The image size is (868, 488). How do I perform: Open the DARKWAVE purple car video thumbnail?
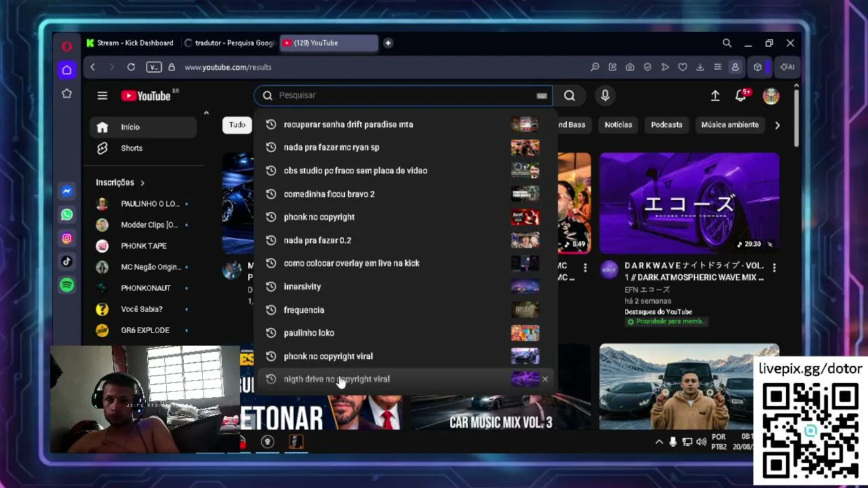pyautogui.click(x=689, y=203)
